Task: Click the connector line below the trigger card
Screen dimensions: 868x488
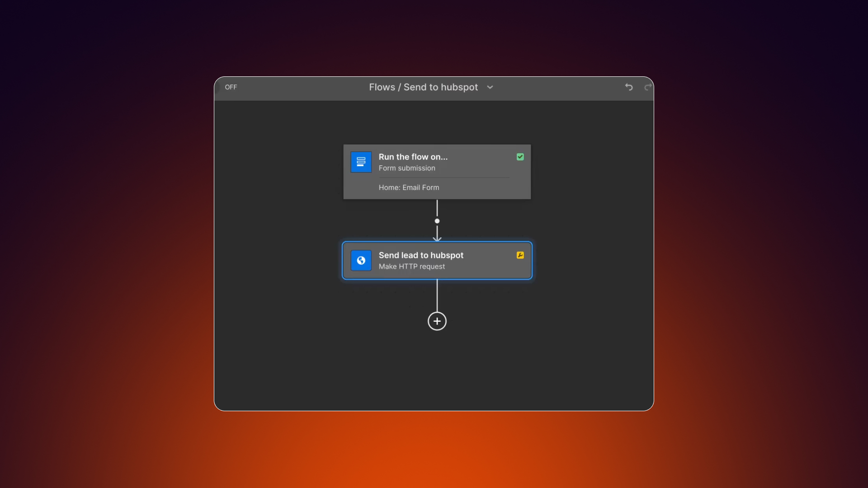Action: click(x=437, y=208)
